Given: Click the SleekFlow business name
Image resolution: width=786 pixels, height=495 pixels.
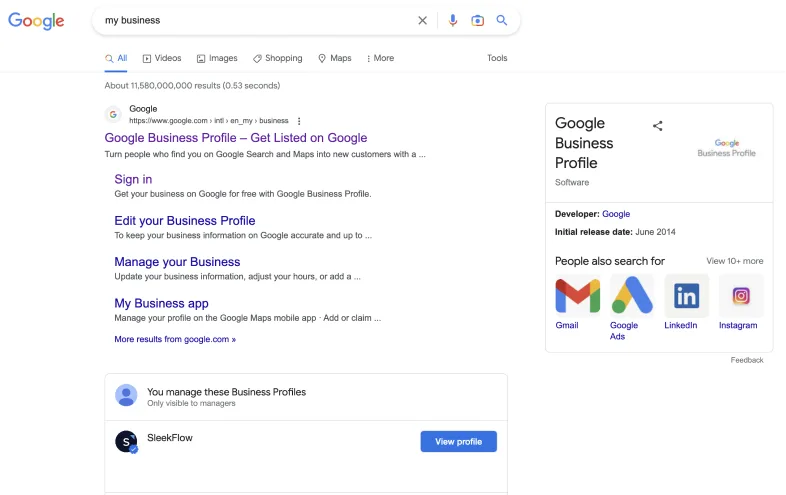Looking at the screenshot, I should [x=169, y=438].
